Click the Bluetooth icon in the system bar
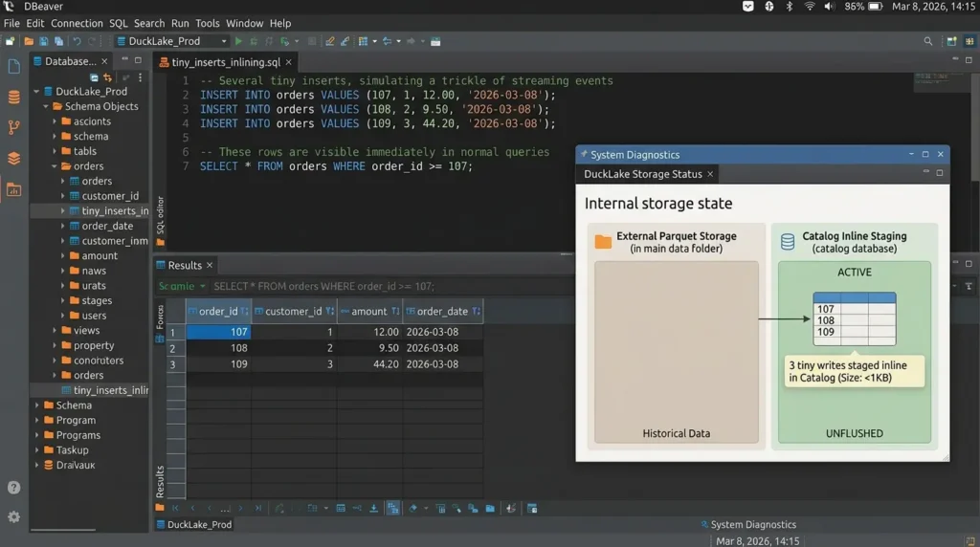The height and width of the screenshot is (547, 980). pyautogui.click(x=790, y=7)
